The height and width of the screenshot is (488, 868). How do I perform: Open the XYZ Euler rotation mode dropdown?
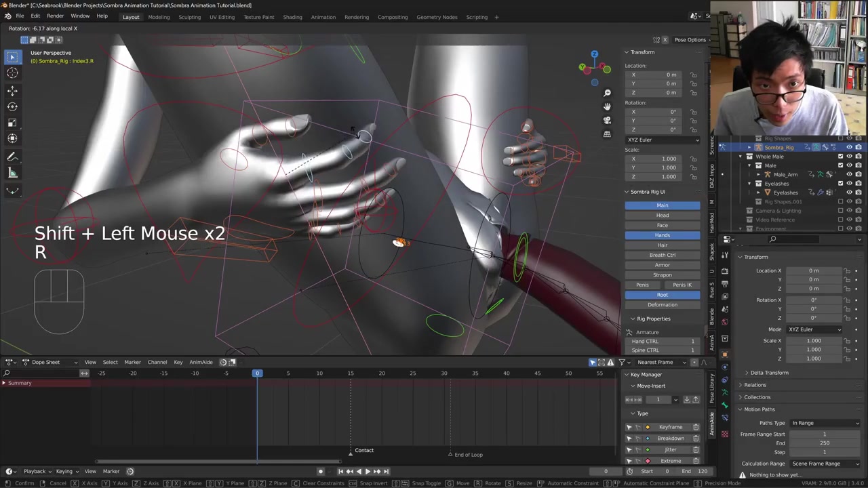point(662,140)
